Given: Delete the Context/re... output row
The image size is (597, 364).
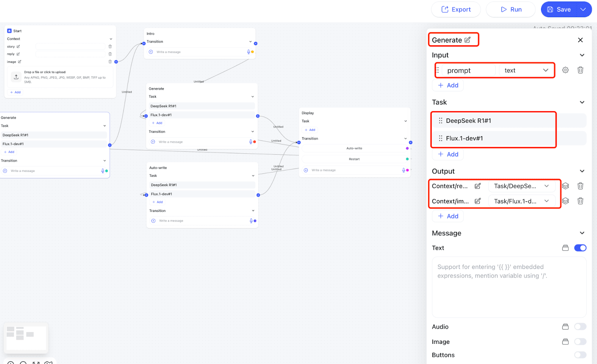Looking at the screenshot, I should (x=580, y=186).
